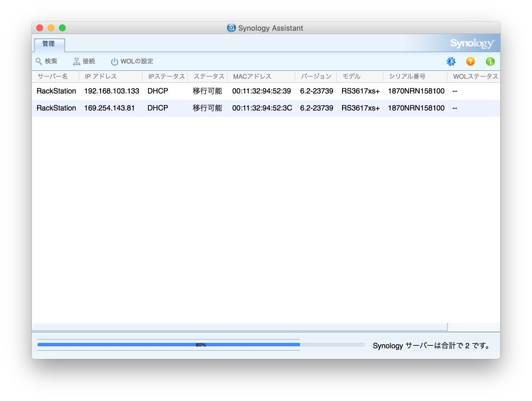
Task: Sort by IP アドレス column header
Action: pyautogui.click(x=111, y=77)
